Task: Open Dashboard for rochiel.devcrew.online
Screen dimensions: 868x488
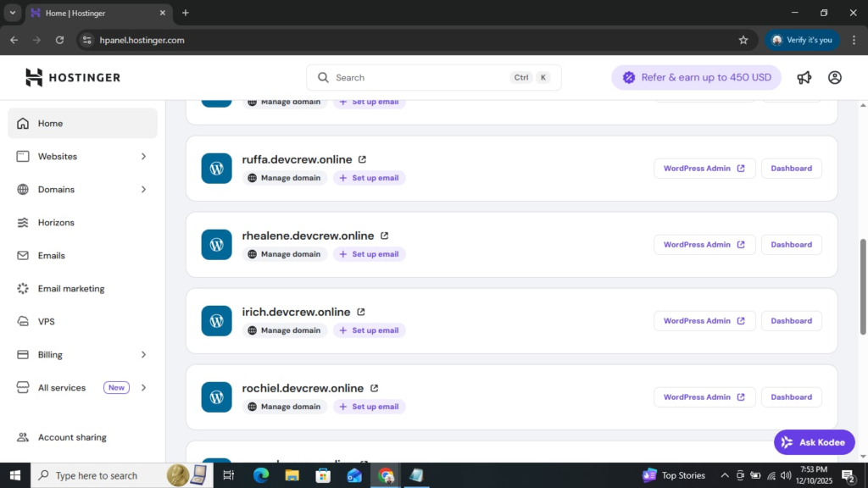Action: [791, 397]
